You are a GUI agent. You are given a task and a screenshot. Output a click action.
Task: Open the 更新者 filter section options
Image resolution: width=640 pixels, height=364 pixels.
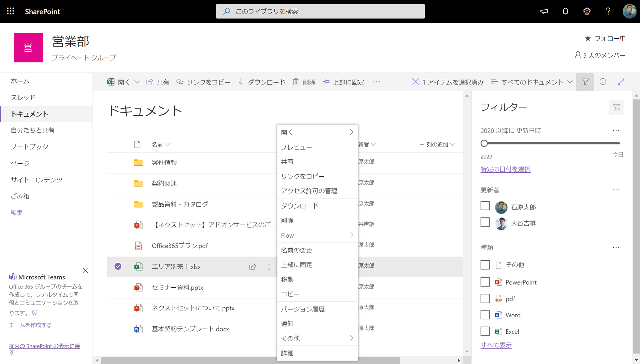click(616, 190)
